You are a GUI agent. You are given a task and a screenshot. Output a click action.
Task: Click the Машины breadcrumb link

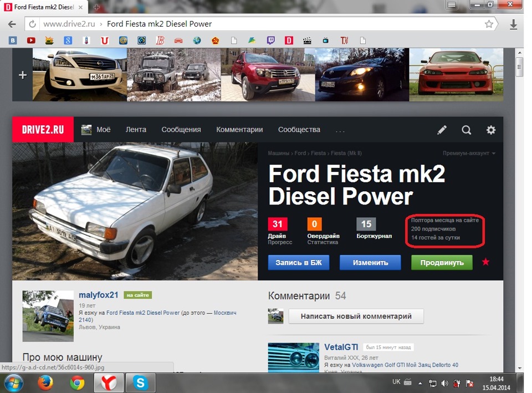coord(279,153)
